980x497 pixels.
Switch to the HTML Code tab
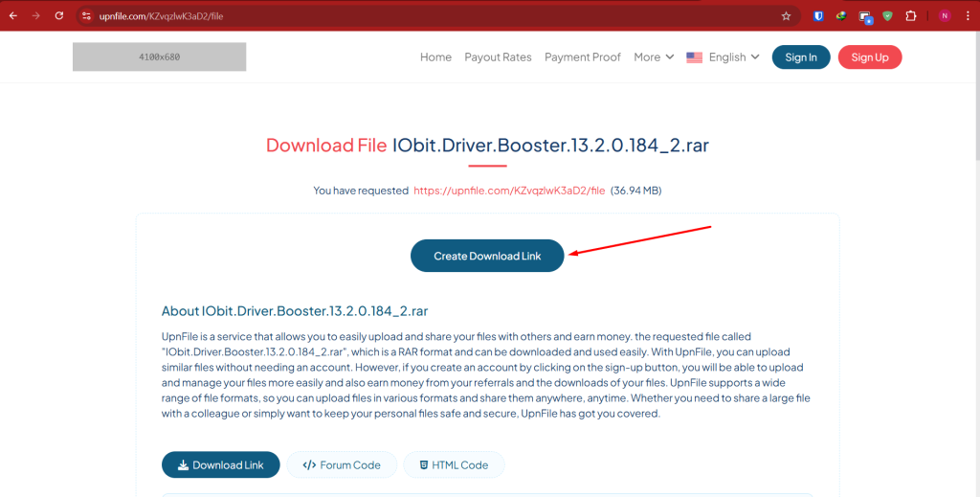coord(454,464)
